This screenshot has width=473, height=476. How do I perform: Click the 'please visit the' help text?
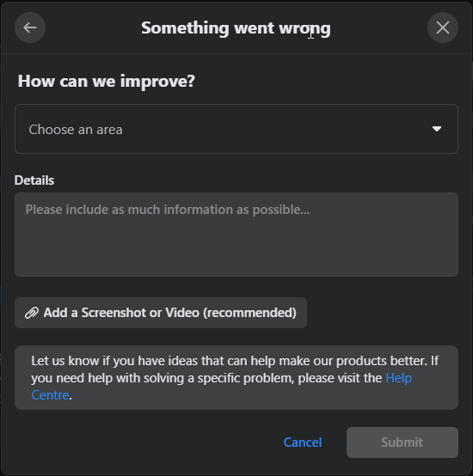point(340,378)
